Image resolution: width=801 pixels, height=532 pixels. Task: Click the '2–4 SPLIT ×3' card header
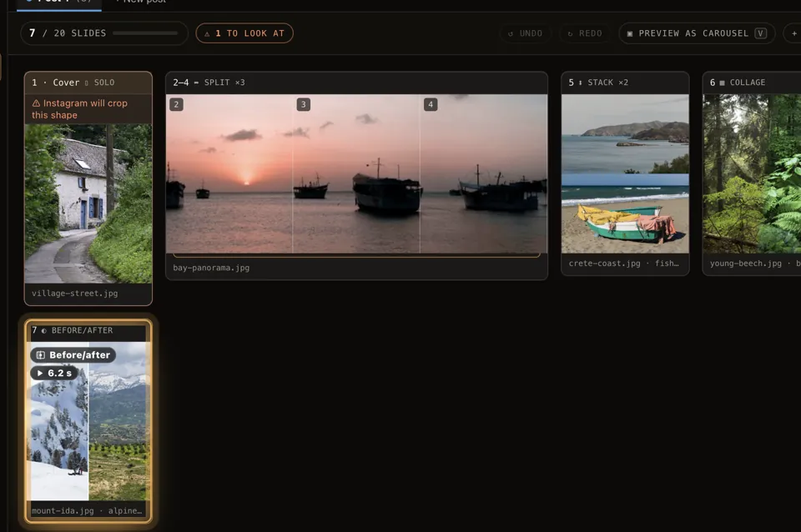tap(356, 83)
